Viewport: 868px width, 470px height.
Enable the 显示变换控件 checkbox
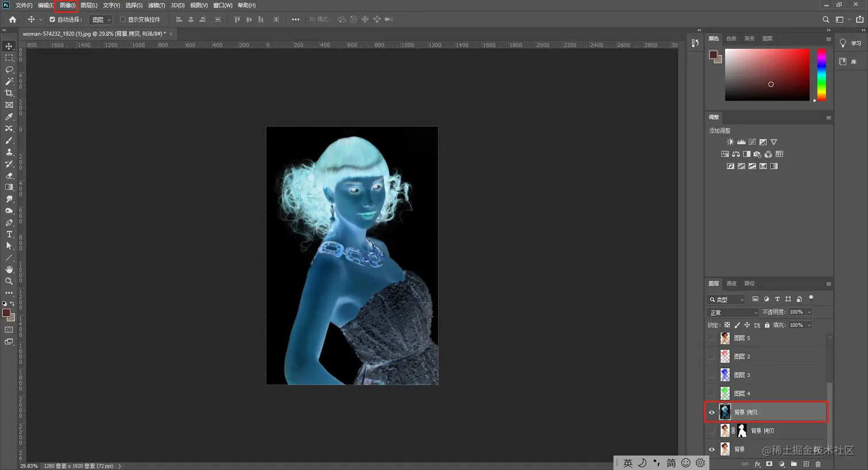pos(122,20)
